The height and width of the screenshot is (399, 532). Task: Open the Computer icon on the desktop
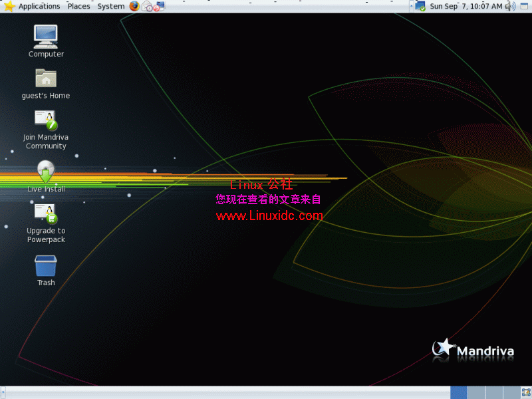pyautogui.click(x=45, y=37)
